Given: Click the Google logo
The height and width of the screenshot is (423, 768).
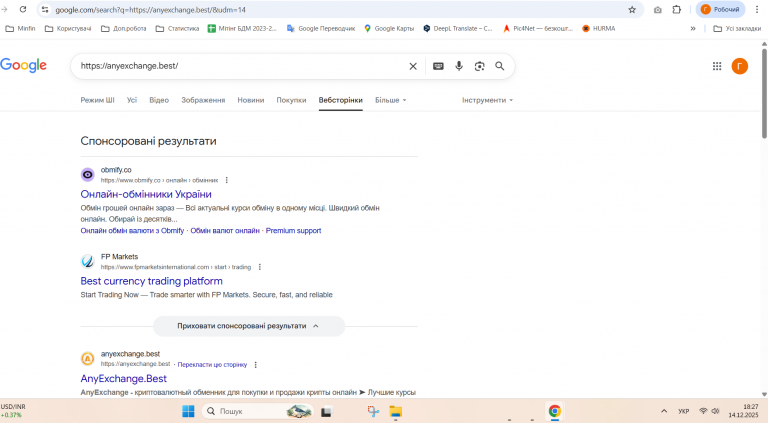Looking at the screenshot, I should 24,65.
